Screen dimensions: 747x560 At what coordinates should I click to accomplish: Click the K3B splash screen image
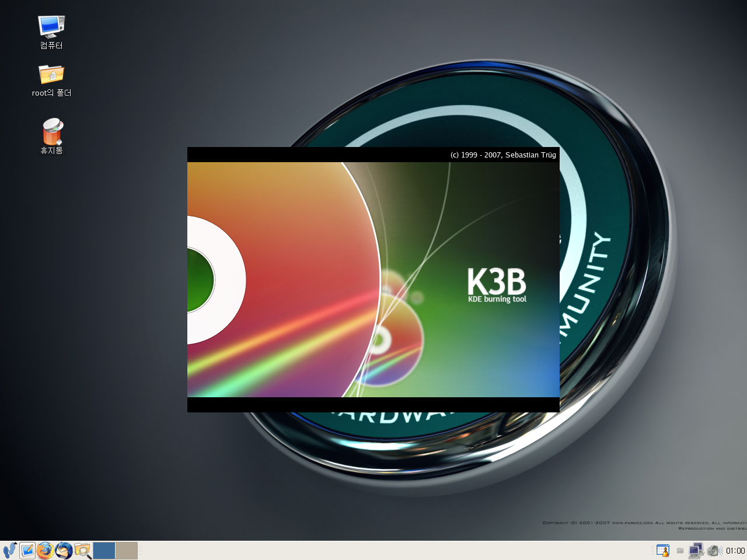(373, 279)
